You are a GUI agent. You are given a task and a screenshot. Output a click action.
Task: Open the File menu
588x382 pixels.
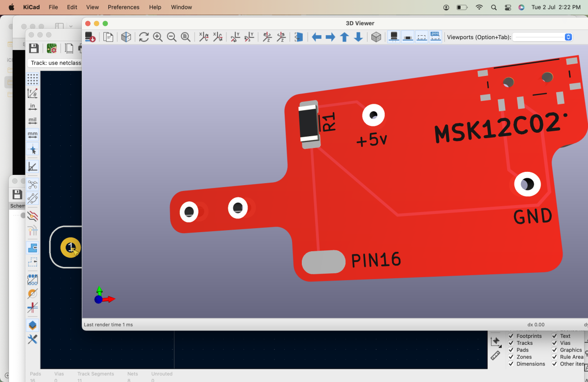(x=53, y=7)
